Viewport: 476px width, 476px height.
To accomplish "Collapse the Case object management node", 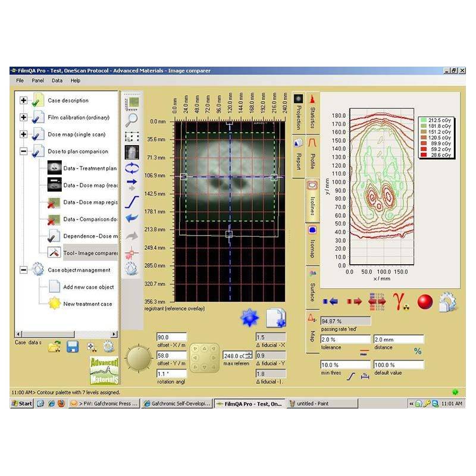I will click(x=23, y=270).
